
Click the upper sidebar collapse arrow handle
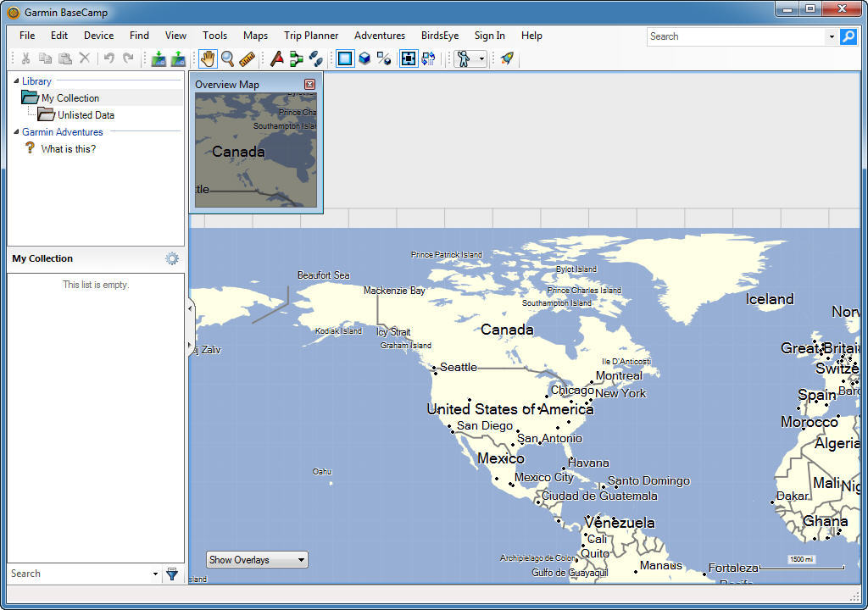(x=191, y=308)
